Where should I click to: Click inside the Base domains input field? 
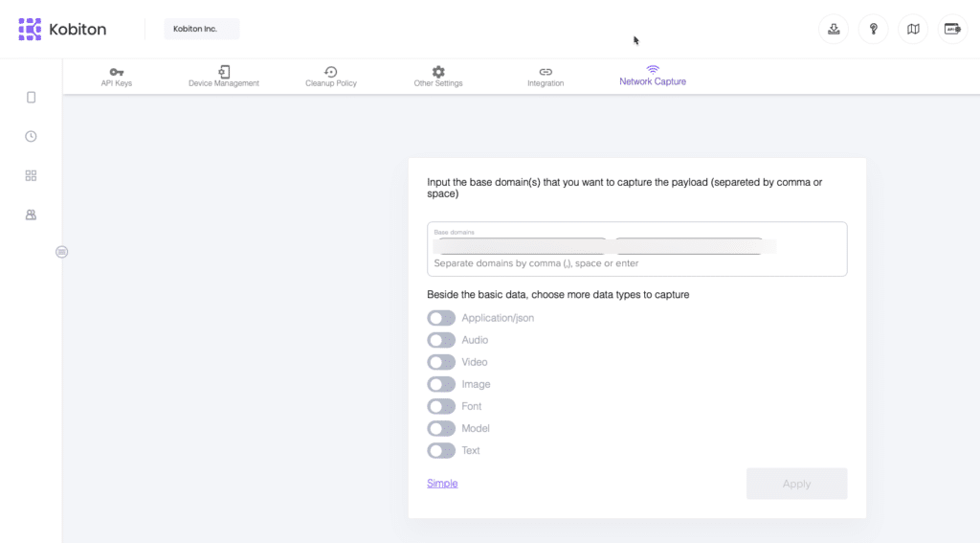coord(636,249)
